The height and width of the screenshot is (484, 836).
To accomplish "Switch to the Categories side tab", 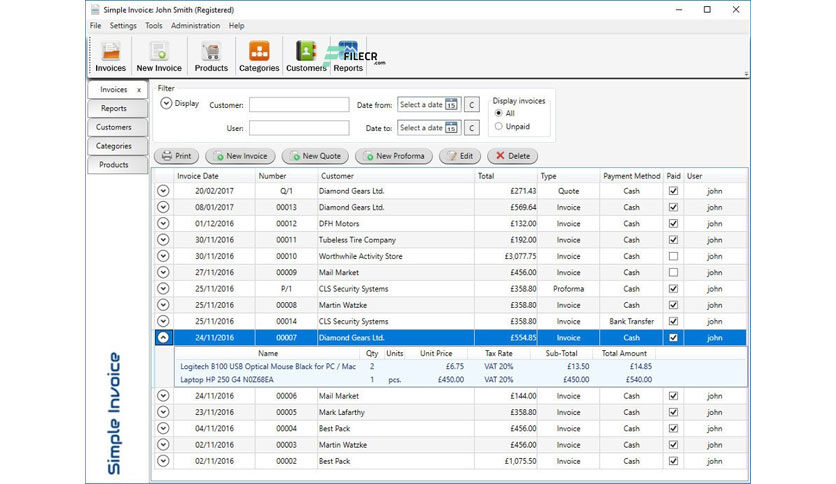I will point(117,146).
